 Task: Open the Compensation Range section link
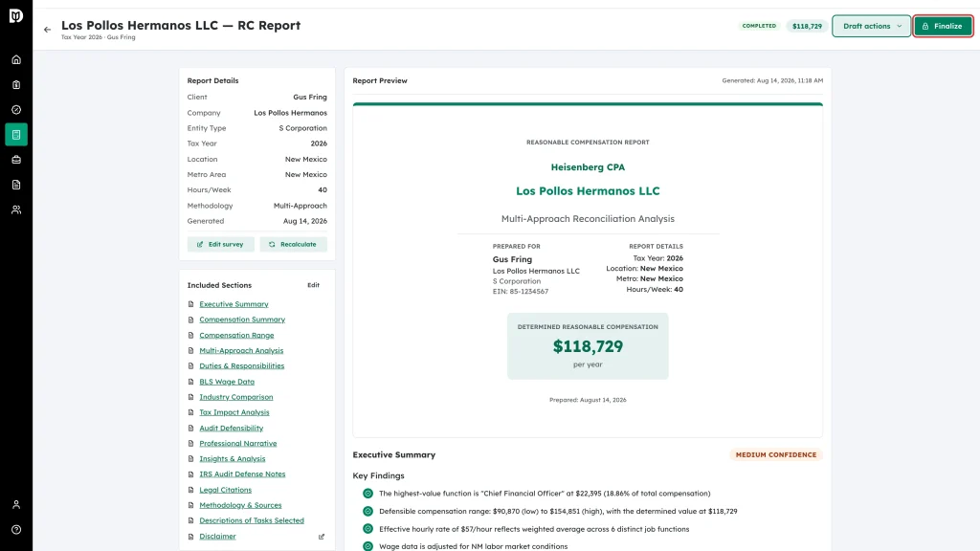point(236,336)
